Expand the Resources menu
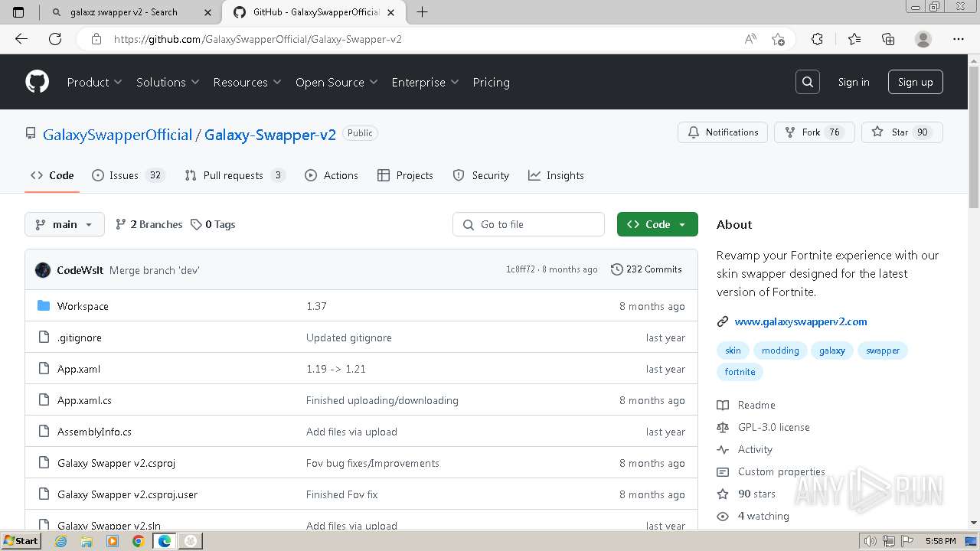The image size is (980, 551). pos(247,82)
